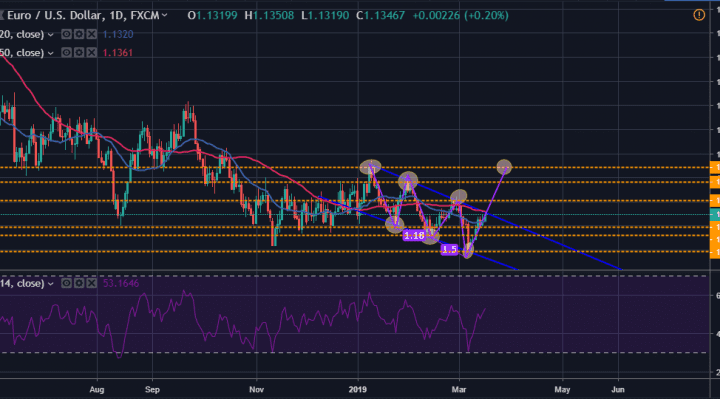Image resolution: width=720 pixels, height=399 pixels.
Task: Select the purple '1.5' ratio label
Action: 449,249
